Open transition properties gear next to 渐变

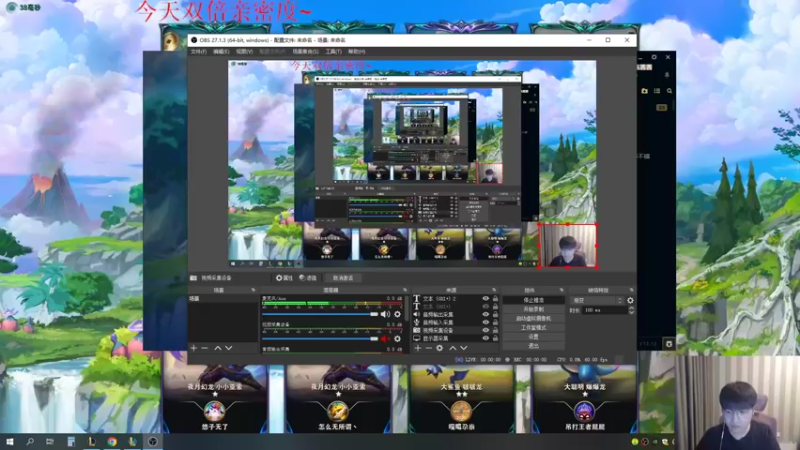[630, 301]
